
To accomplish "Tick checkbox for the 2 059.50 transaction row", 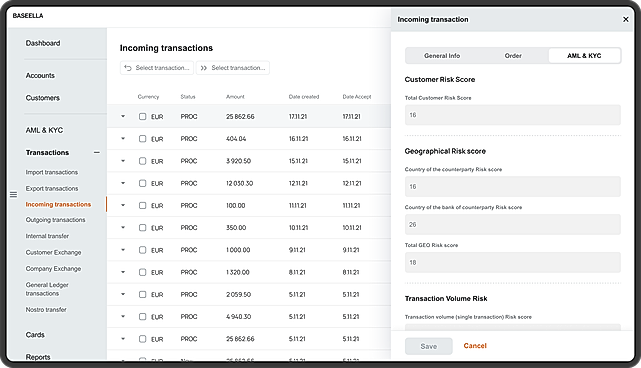I will point(142,294).
